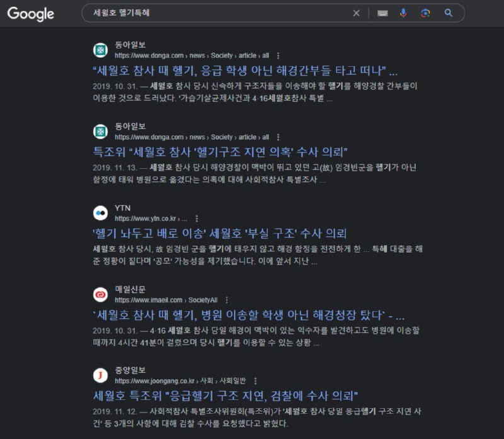The width and height of the screenshot is (504, 439).
Task: Click 매일신문 snippet mentioning 4시간 41분
Action: point(256,336)
